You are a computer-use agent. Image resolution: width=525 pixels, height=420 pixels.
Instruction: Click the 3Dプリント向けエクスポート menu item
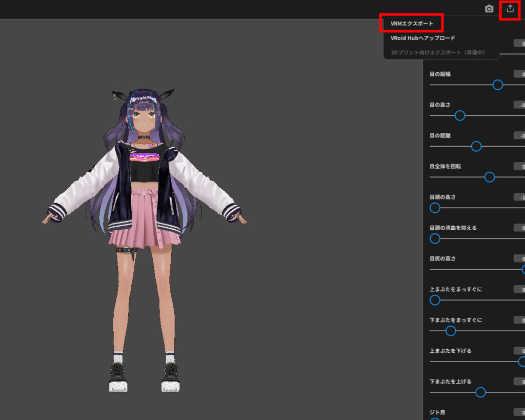[x=438, y=52]
